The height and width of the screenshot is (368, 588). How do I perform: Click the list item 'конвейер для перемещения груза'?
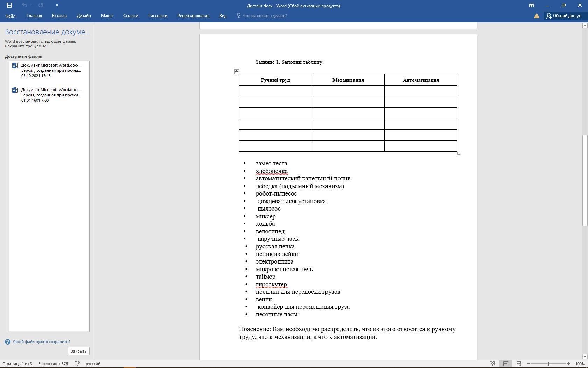(x=303, y=307)
